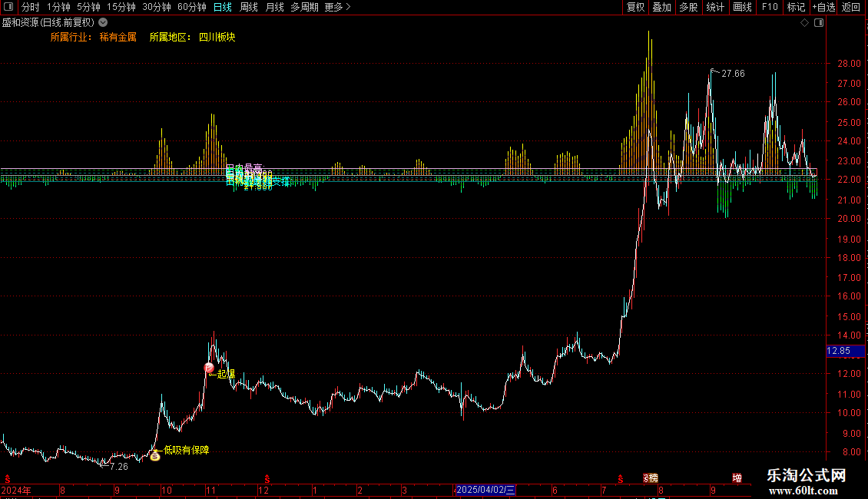Open the 多周期 multi-period view
868x499 pixels.
(x=304, y=7)
